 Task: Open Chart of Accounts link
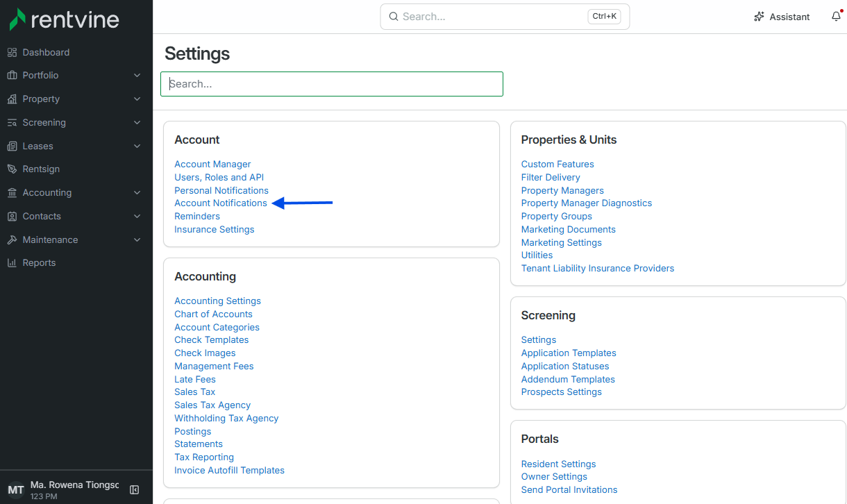(213, 314)
